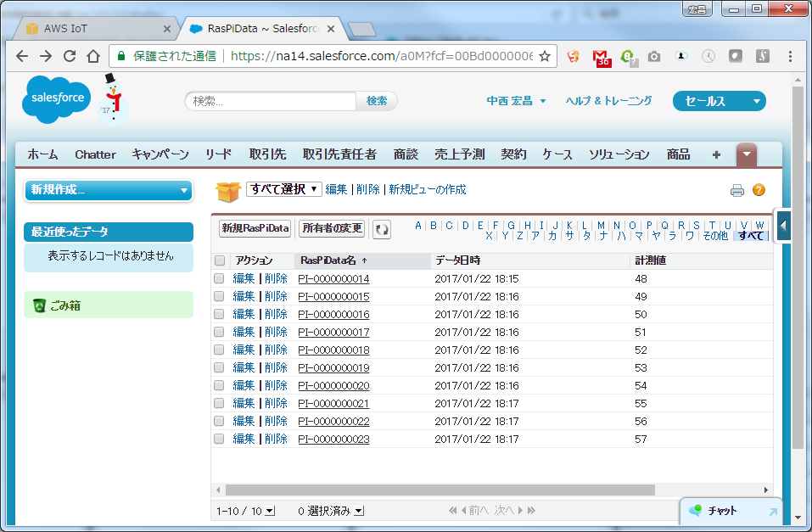Viewport: 812px width, 532px height.
Task: Open the 新規作成 dropdown in sidebar
Action: click(x=109, y=190)
